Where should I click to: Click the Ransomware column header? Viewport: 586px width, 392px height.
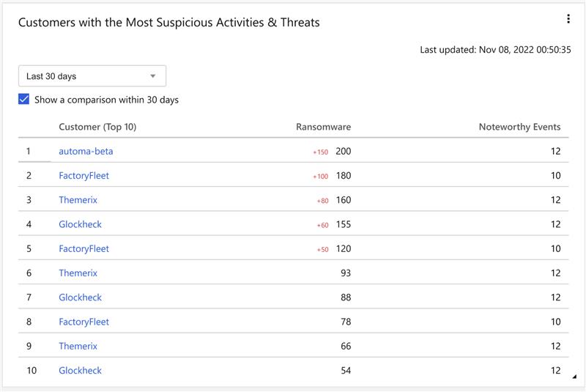[323, 127]
